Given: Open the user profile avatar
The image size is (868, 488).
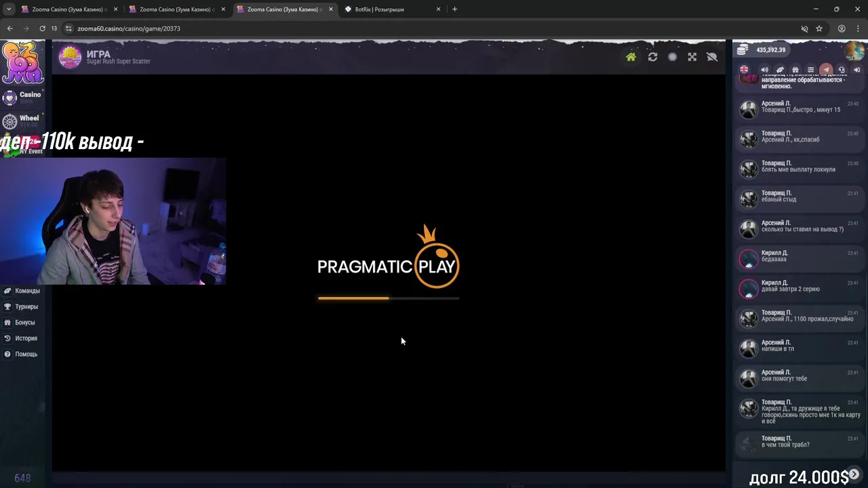Looking at the screenshot, I should tap(854, 50).
